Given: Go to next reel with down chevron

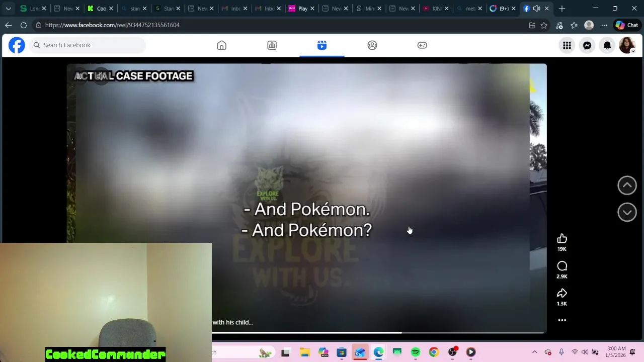Looking at the screenshot, I should click(627, 212).
